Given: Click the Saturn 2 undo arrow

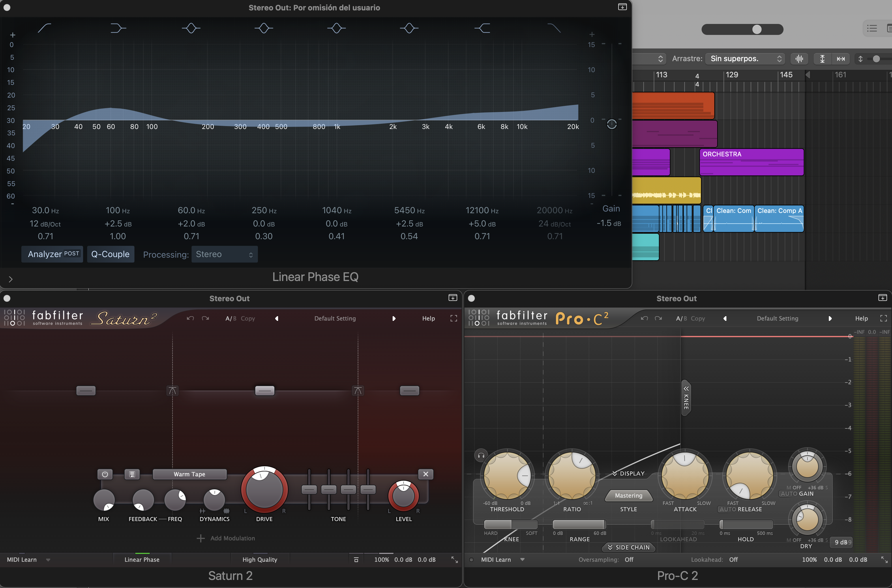Looking at the screenshot, I should point(190,318).
